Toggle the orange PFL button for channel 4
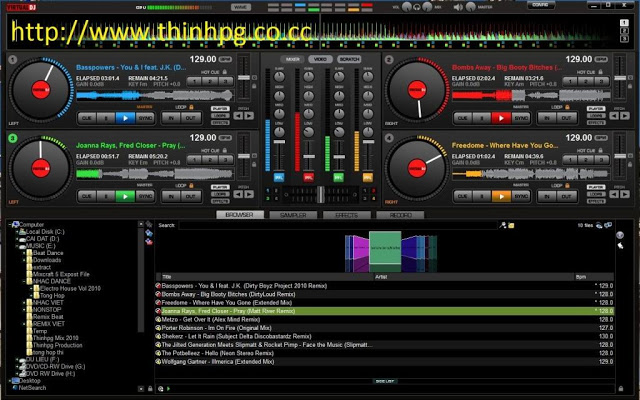Viewport: 640px width, 400px height. coord(368,178)
